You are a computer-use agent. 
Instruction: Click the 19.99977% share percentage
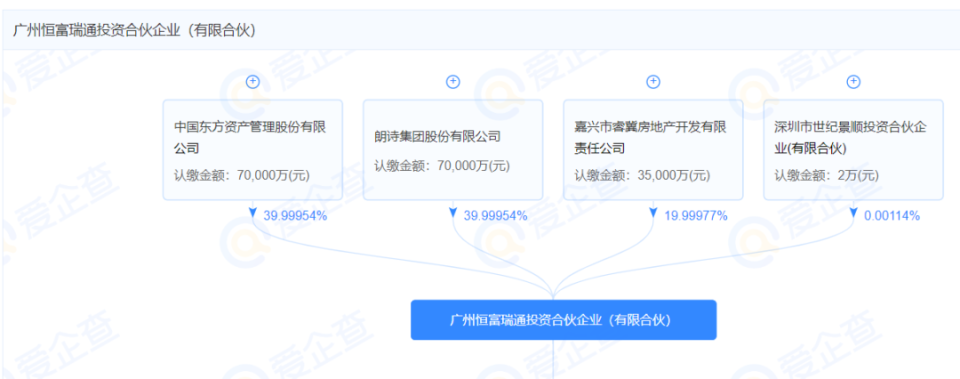pos(696,216)
